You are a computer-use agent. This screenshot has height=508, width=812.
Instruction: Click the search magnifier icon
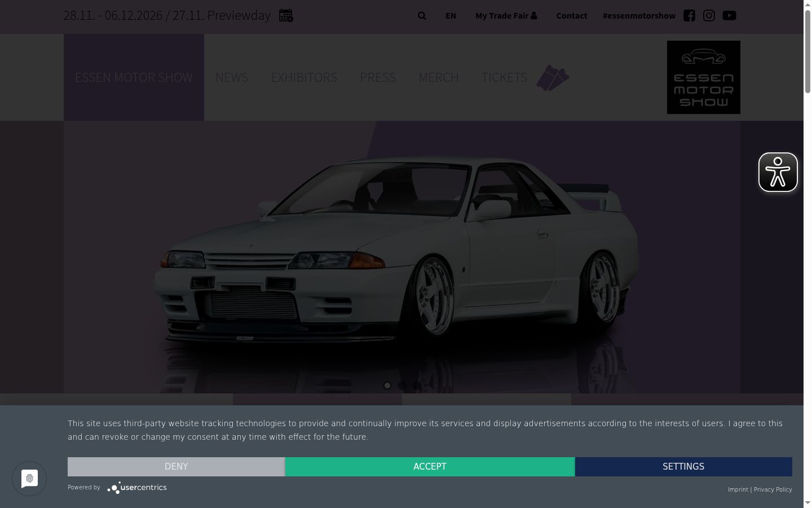(x=422, y=16)
